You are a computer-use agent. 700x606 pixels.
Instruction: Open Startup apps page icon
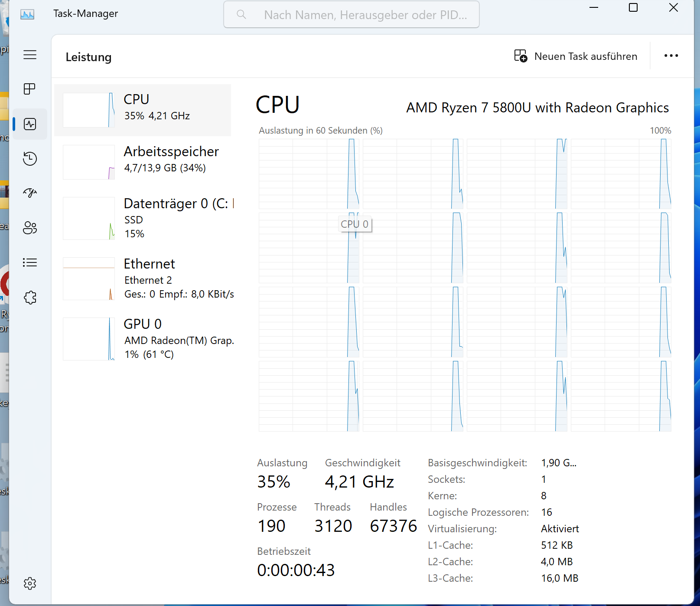tap(30, 193)
